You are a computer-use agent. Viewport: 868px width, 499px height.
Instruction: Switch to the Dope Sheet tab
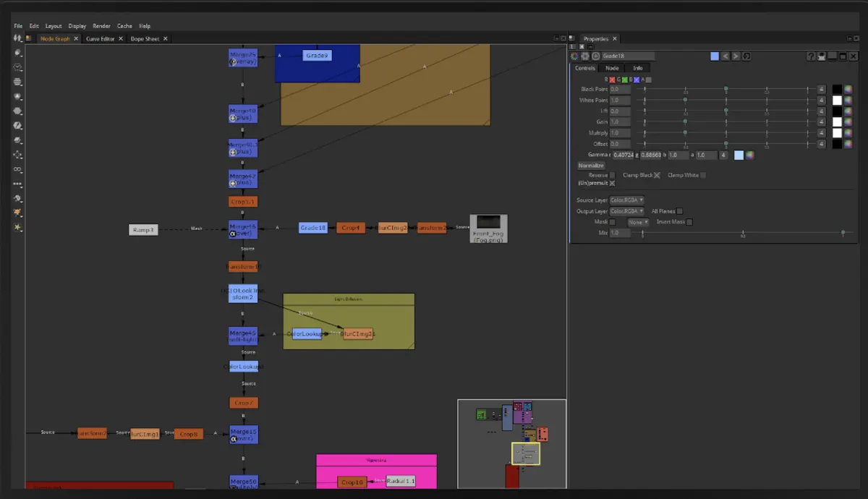point(145,38)
